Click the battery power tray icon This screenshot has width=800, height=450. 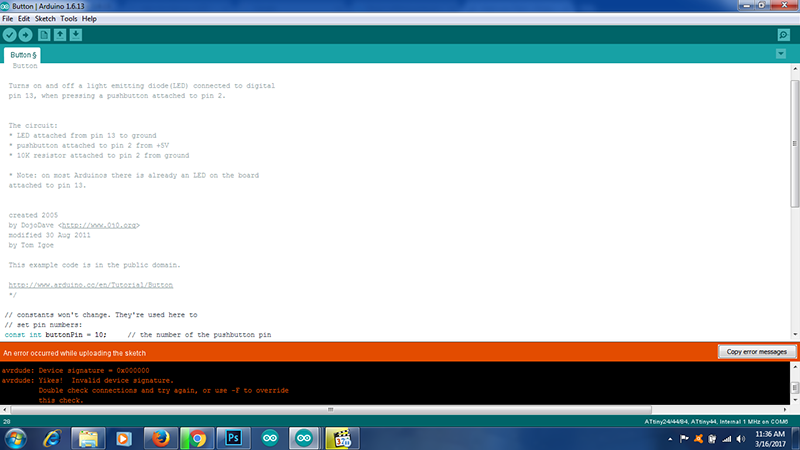712,439
